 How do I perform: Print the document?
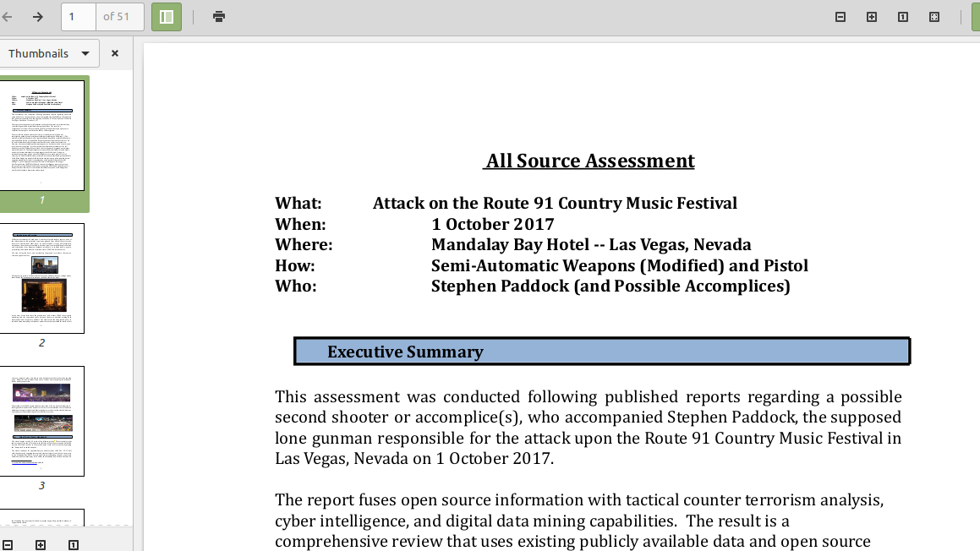[219, 17]
